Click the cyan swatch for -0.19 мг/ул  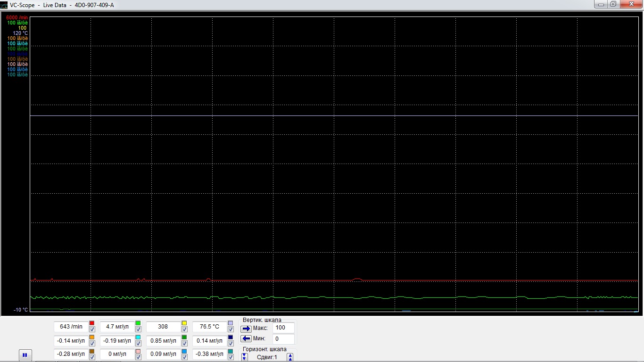coord(138,337)
